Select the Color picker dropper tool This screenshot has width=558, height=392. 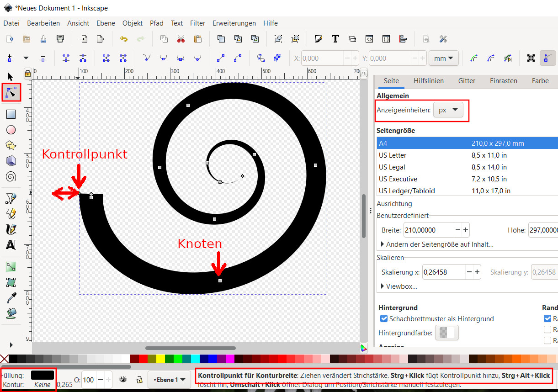(x=11, y=297)
